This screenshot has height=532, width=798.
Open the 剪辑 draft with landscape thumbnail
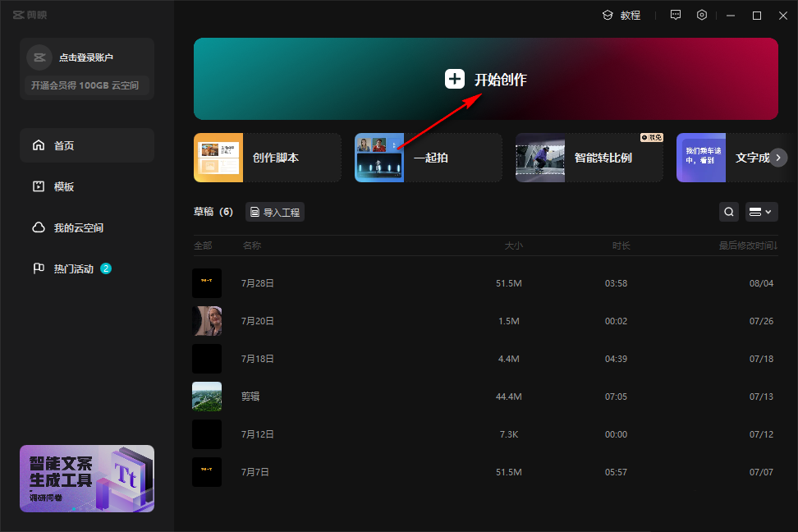pyautogui.click(x=207, y=397)
